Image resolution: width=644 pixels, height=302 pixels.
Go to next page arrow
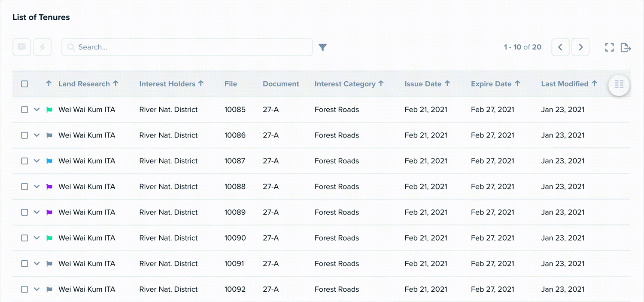(580, 47)
